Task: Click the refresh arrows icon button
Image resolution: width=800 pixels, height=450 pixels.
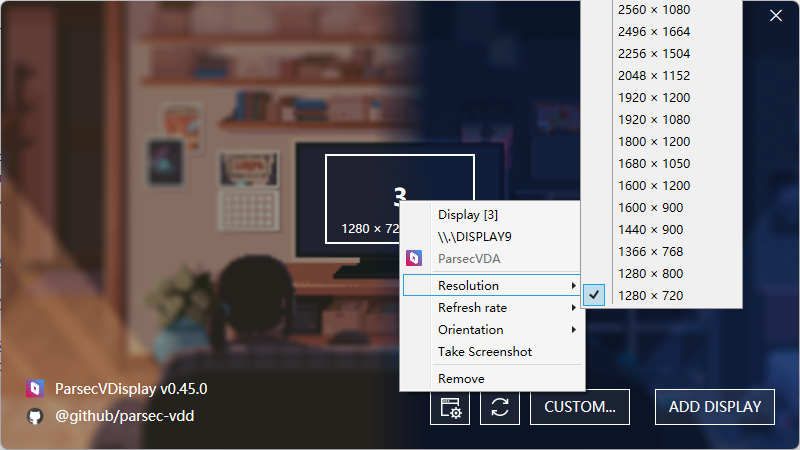Action: [500, 407]
